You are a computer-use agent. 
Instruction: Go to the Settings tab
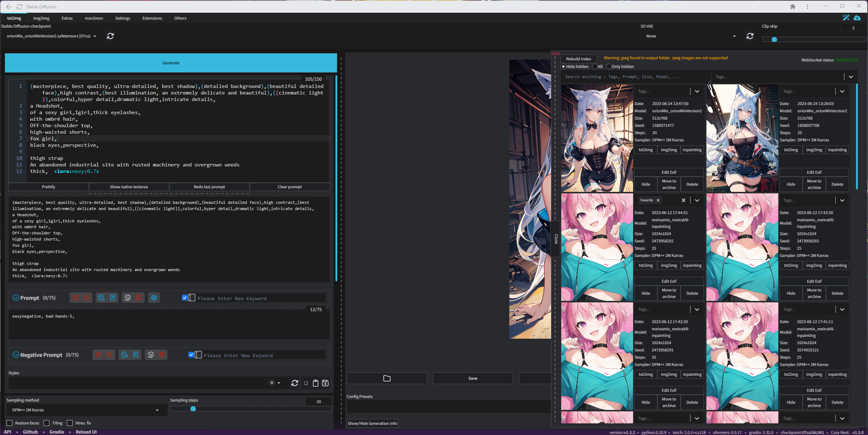[123, 18]
